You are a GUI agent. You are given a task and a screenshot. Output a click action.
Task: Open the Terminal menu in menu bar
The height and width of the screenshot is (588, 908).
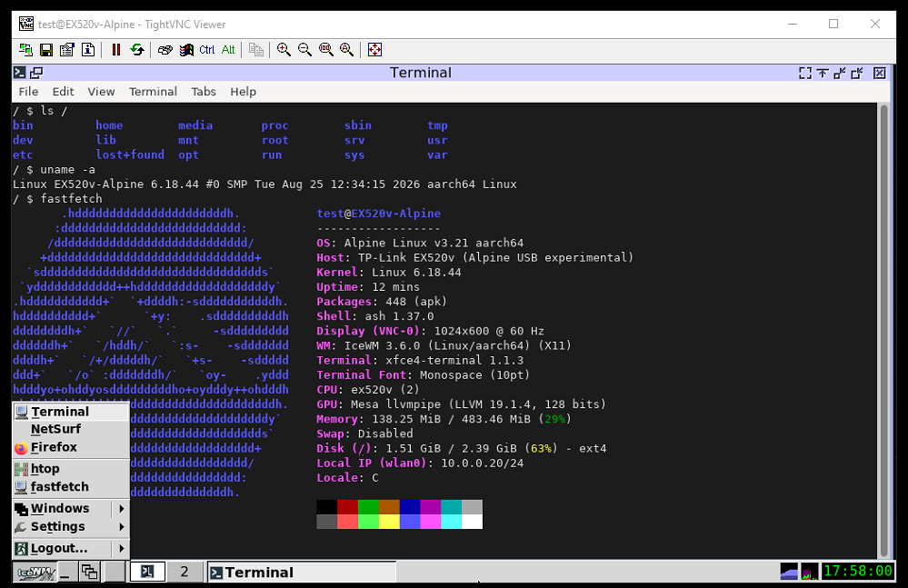pyautogui.click(x=153, y=92)
